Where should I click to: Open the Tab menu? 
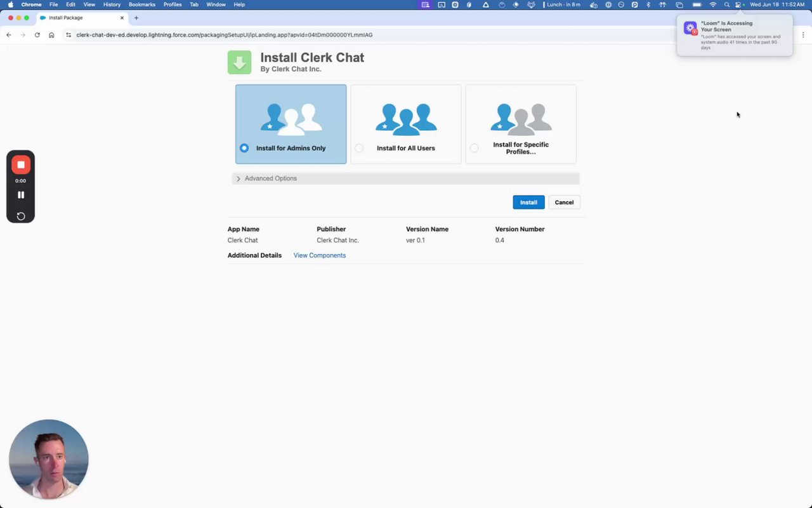point(194,4)
